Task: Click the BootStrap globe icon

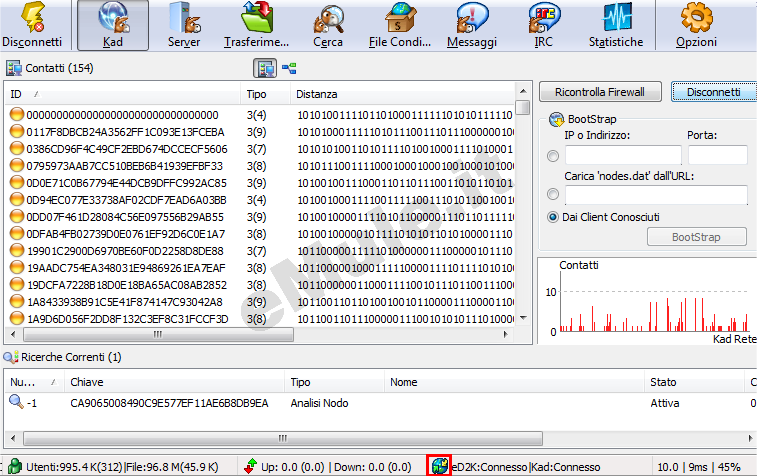Action: coord(557,119)
